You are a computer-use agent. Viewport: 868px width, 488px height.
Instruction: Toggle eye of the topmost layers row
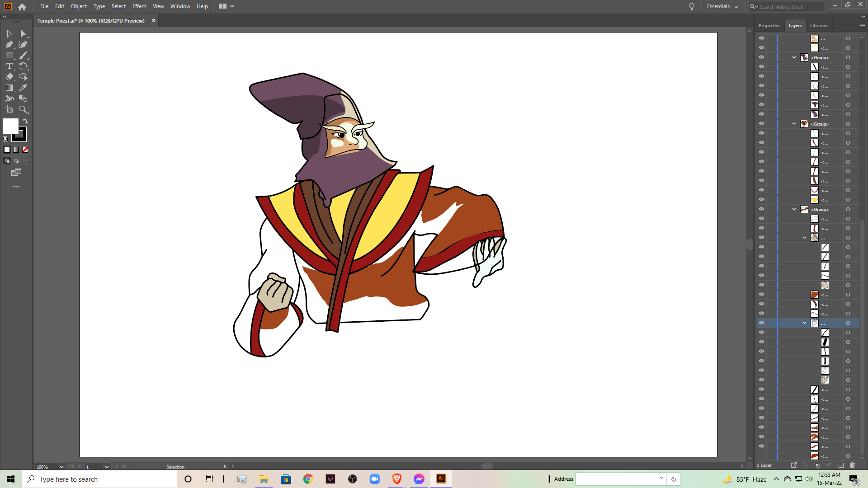click(x=761, y=38)
